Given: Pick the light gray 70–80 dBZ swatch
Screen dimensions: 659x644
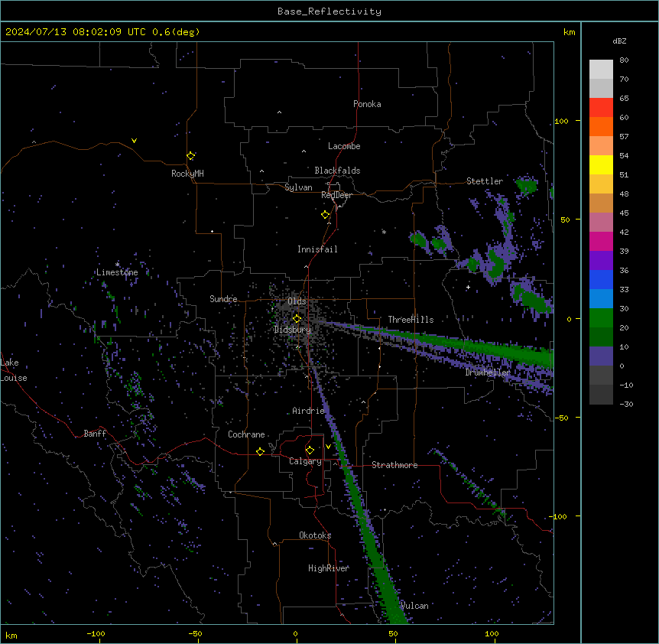Looking at the screenshot, I should pyautogui.click(x=601, y=70).
